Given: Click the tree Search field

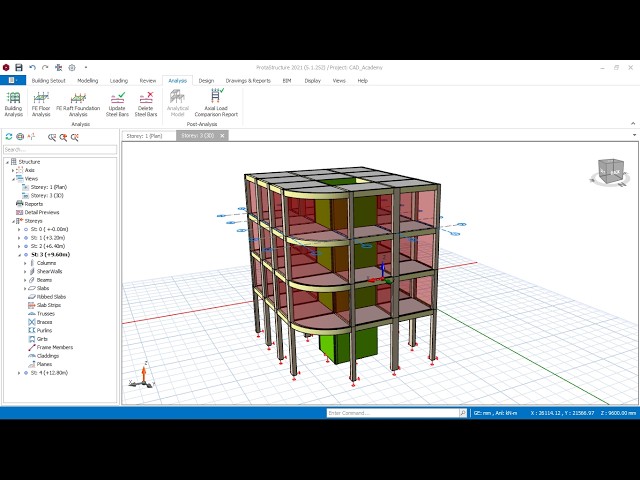Looking at the screenshot, I should (60, 149).
